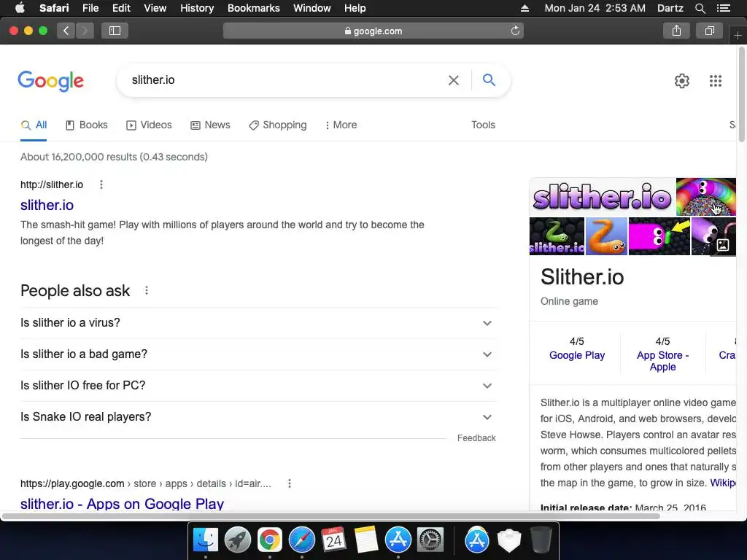Toggle the Safari sidebar button

[115, 31]
